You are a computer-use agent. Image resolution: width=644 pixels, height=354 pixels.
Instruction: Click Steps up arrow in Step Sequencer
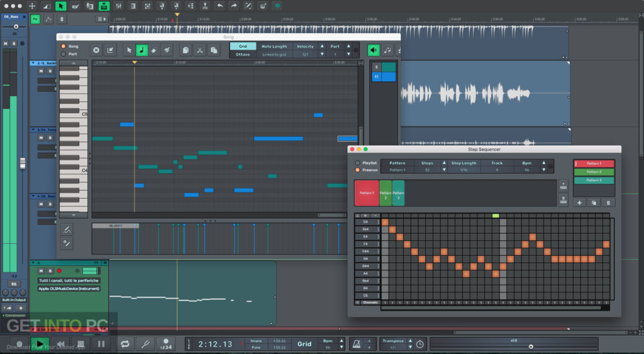[x=444, y=163]
